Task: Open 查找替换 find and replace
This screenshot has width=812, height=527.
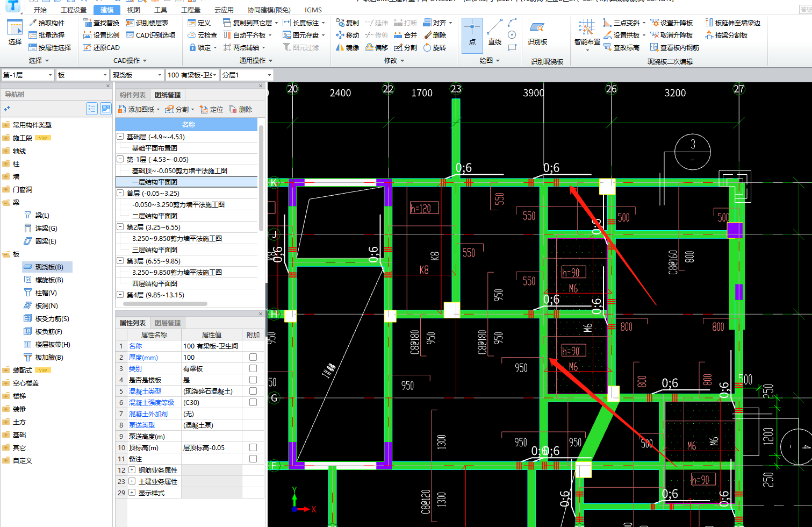Action: (102, 23)
